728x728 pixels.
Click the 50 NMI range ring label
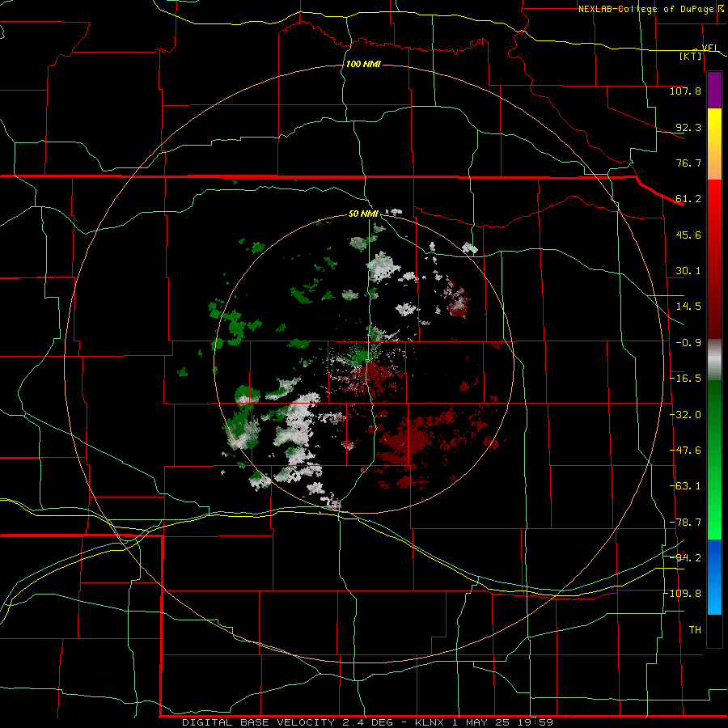[x=363, y=214]
